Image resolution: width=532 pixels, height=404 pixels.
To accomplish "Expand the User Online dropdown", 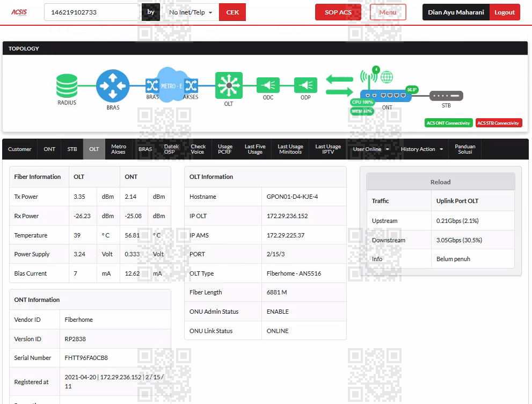I will point(371,149).
